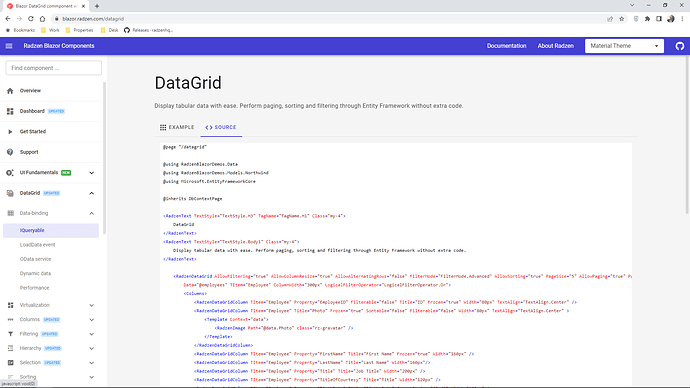Open the Desk bookmark folder
Image resolution: width=690 pixels, height=388 pixels.
coord(110,30)
